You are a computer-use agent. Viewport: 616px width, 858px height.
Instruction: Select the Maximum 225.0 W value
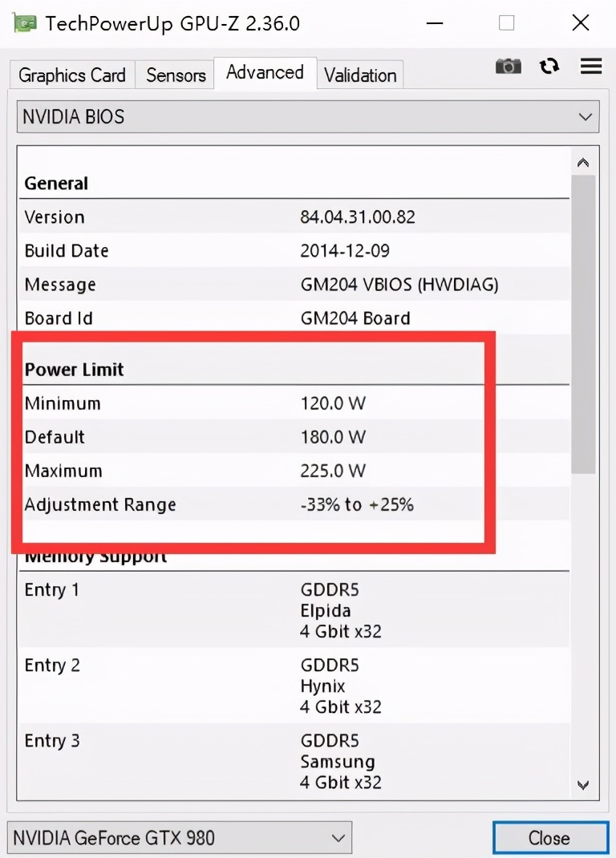pyautogui.click(x=333, y=471)
